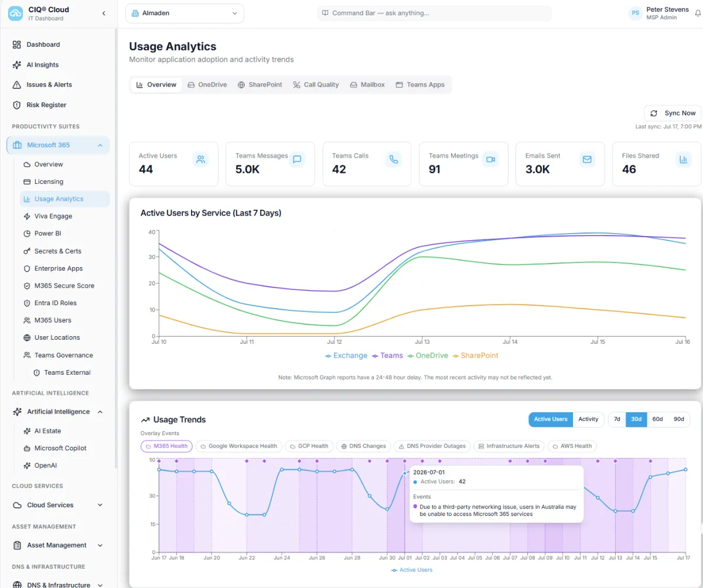Screen dimensions: 703x588
Task: Toggle the GCP Health overlay chip
Action: click(309, 446)
